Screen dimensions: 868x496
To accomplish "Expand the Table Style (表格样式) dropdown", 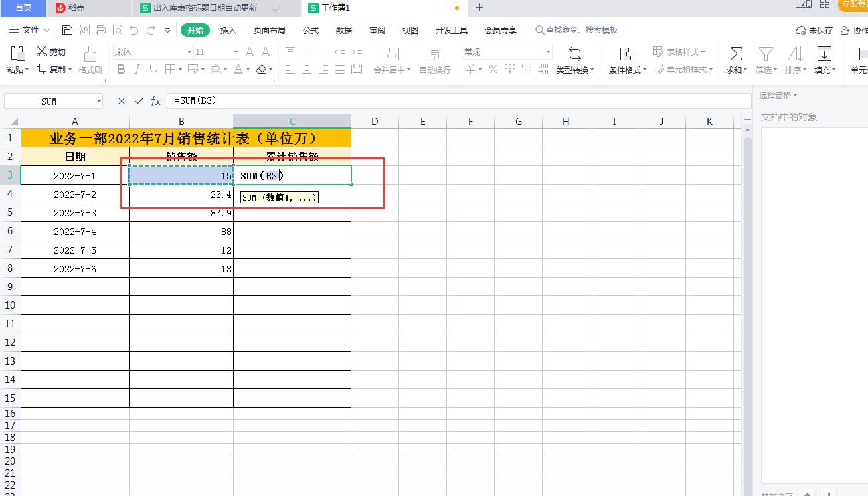I will pyautogui.click(x=703, y=52).
